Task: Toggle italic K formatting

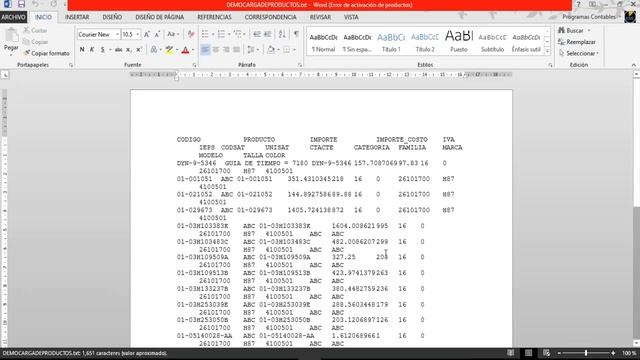Action: [92, 50]
